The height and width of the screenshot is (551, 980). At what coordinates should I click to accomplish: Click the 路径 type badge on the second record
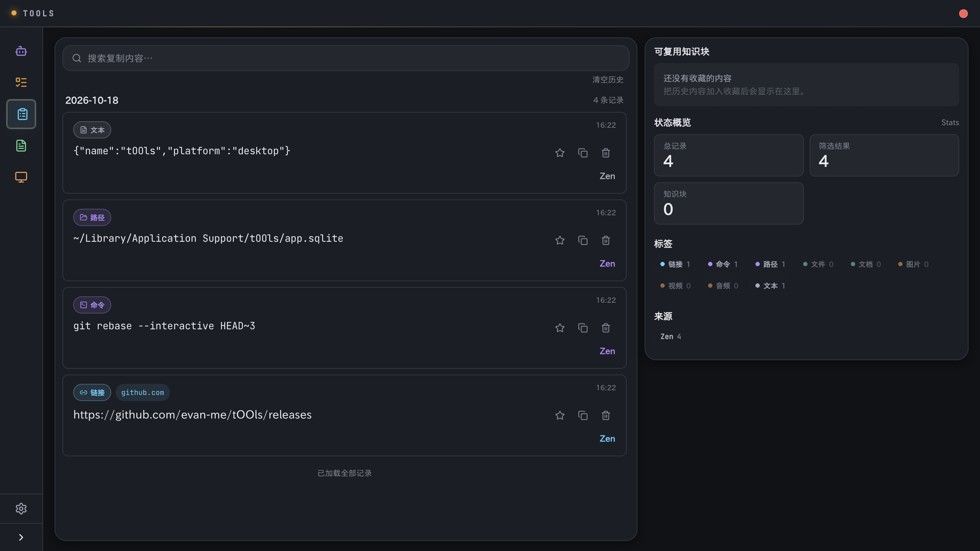tap(92, 217)
